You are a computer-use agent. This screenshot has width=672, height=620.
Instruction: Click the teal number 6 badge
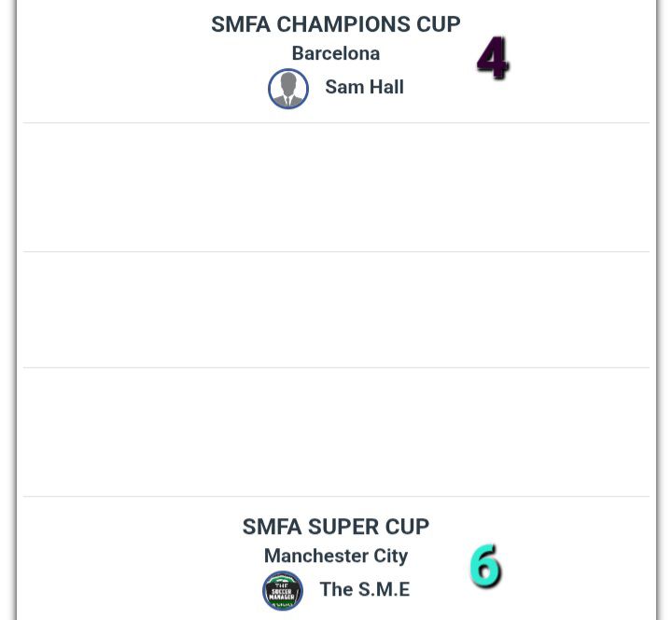485,566
